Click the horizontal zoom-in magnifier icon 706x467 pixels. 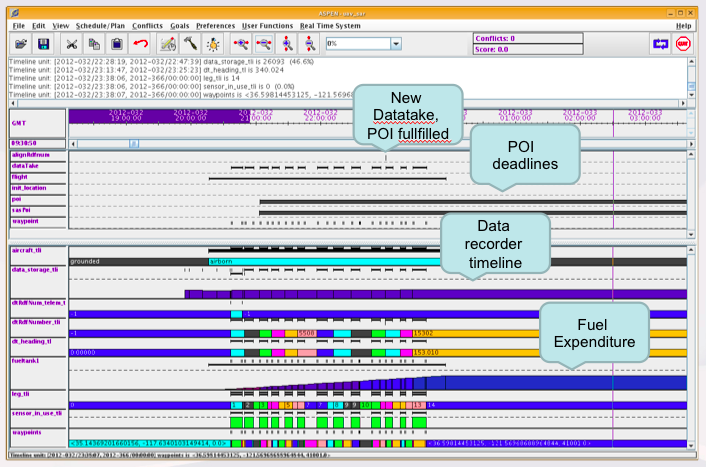(x=241, y=44)
